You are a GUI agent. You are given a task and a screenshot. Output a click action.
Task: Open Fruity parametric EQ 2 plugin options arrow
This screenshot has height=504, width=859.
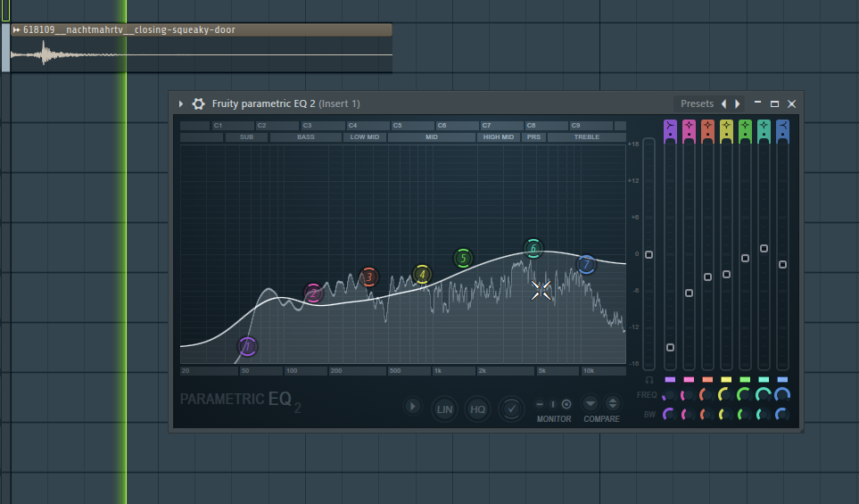coord(181,103)
